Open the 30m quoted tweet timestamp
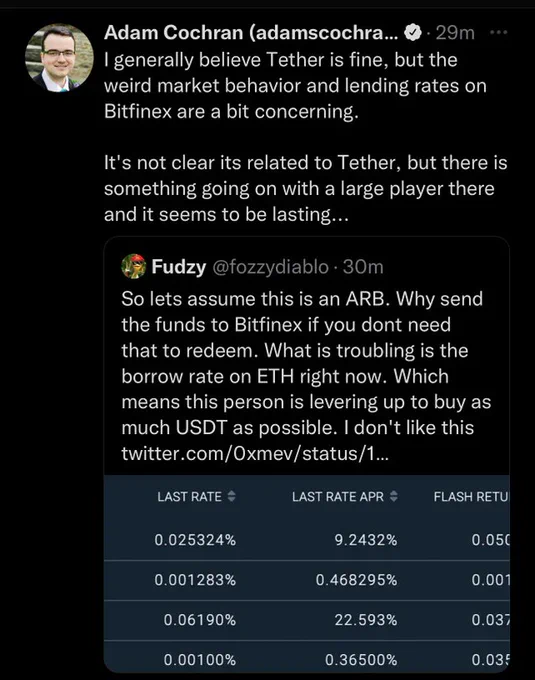Viewport: 535px width, 680px height. coord(363,267)
